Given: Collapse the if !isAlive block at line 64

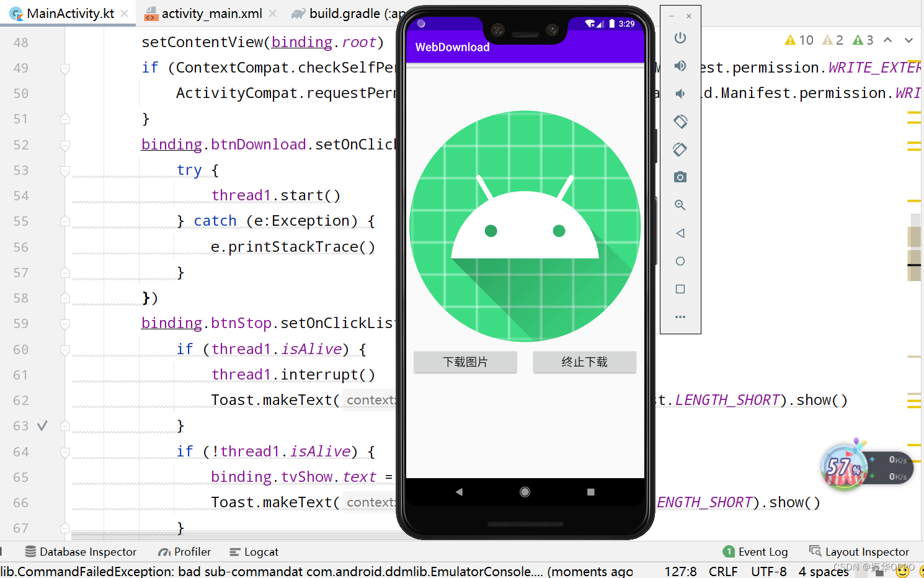Looking at the screenshot, I should 65,452.
